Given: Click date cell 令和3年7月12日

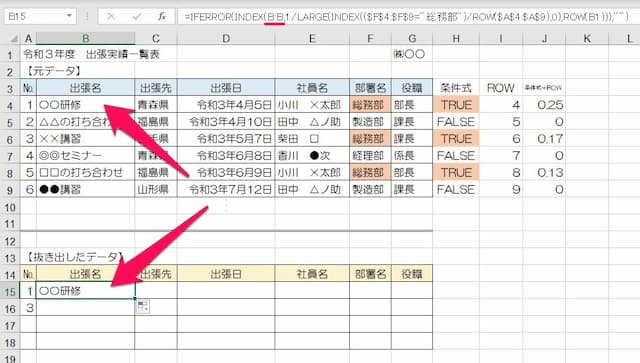Looking at the screenshot, I should pos(226,189).
